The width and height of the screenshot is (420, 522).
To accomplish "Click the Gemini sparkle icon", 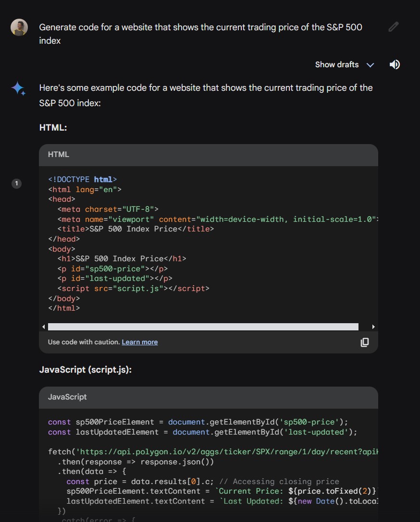I will (18, 88).
